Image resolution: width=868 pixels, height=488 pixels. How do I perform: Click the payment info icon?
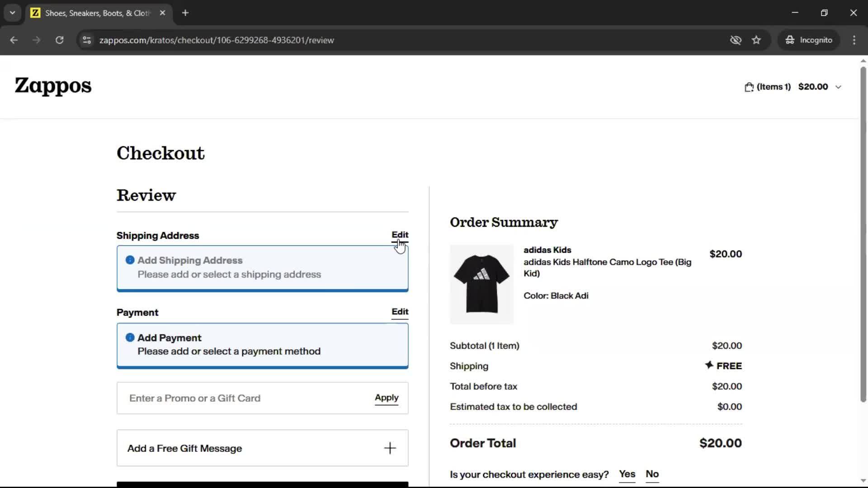pos(130,338)
